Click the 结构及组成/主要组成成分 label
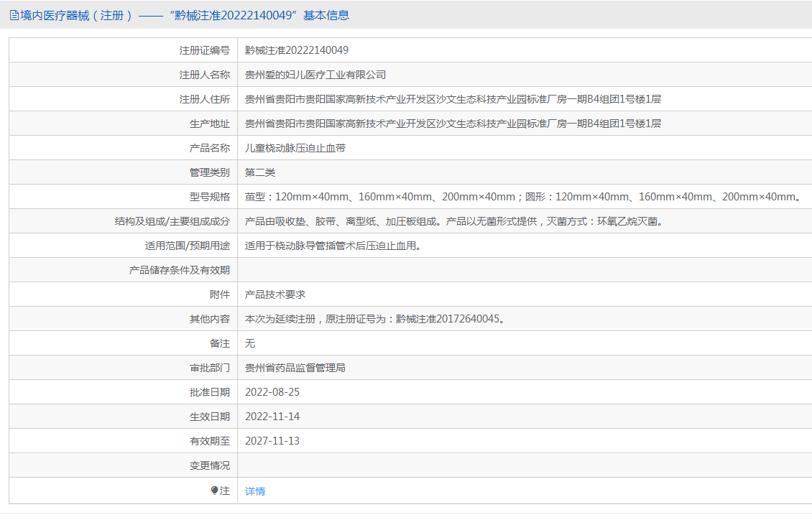 click(172, 221)
